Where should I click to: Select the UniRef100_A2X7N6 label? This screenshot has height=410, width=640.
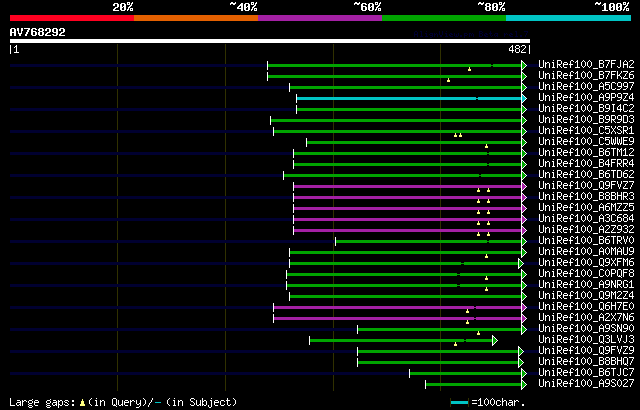click(586, 318)
